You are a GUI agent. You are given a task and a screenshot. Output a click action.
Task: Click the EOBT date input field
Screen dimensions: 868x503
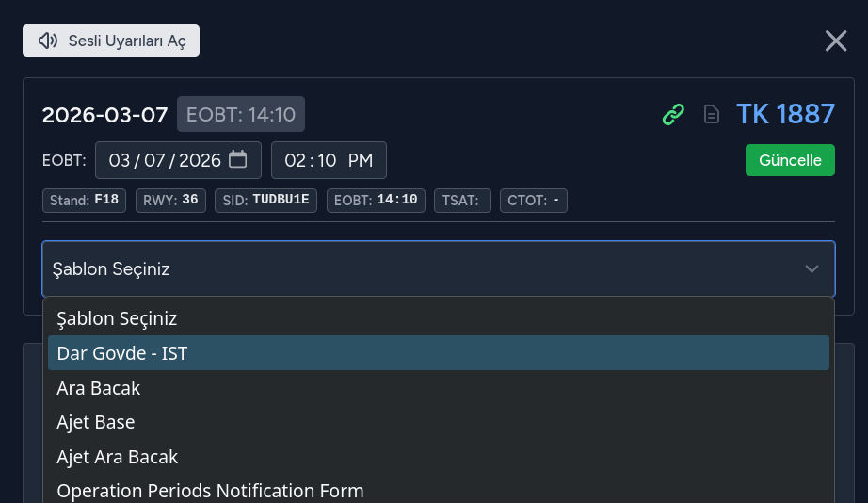[x=165, y=160]
